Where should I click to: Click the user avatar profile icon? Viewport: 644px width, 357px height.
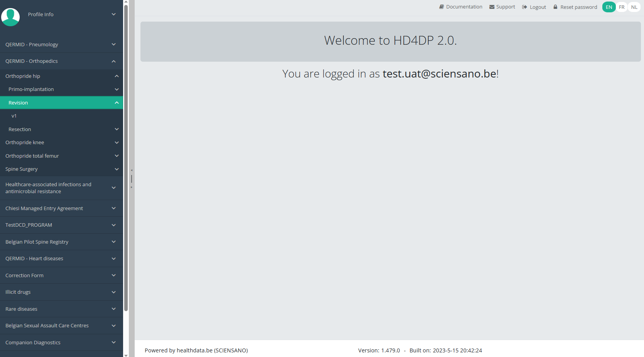[x=10, y=17]
